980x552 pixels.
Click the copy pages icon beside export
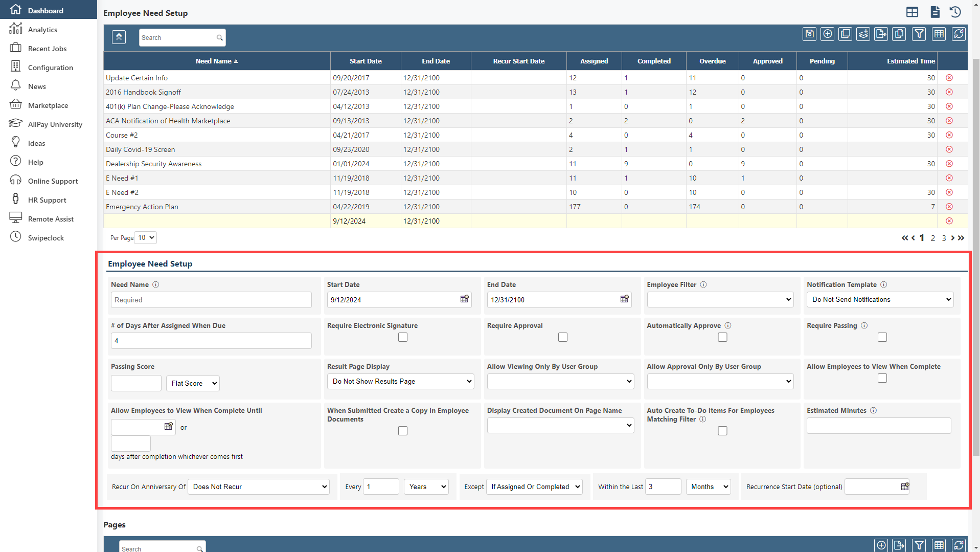(899, 34)
